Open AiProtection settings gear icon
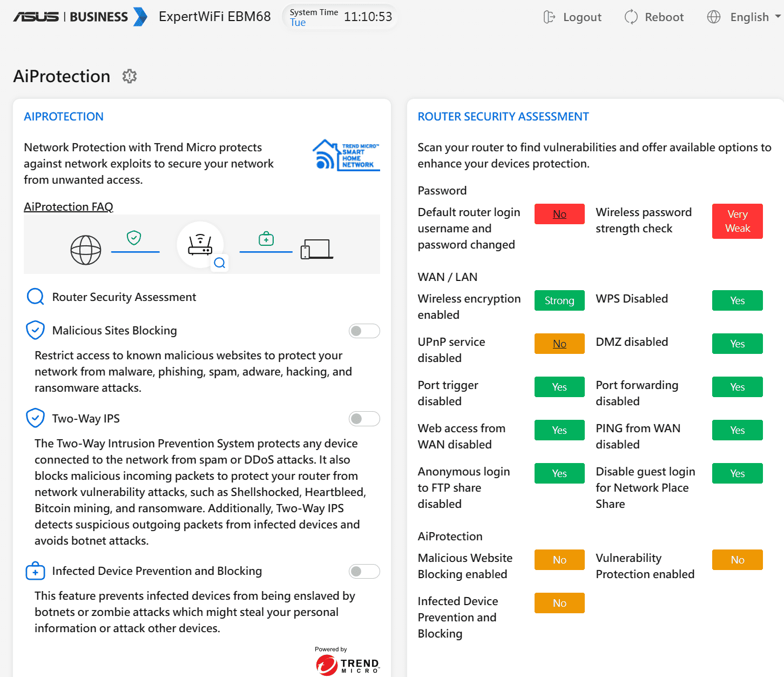 pyautogui.click(x=130, y=76)
